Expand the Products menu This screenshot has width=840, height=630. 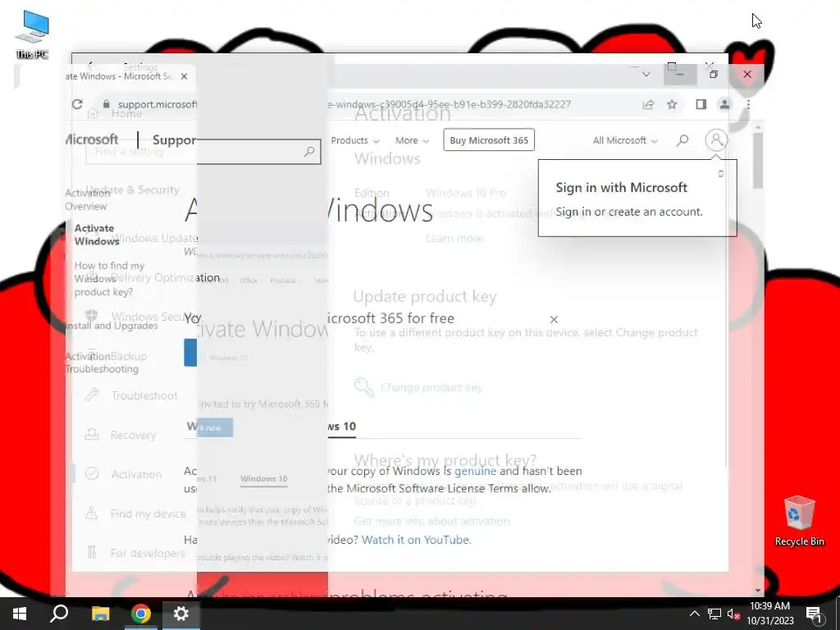tap(354, 140)
